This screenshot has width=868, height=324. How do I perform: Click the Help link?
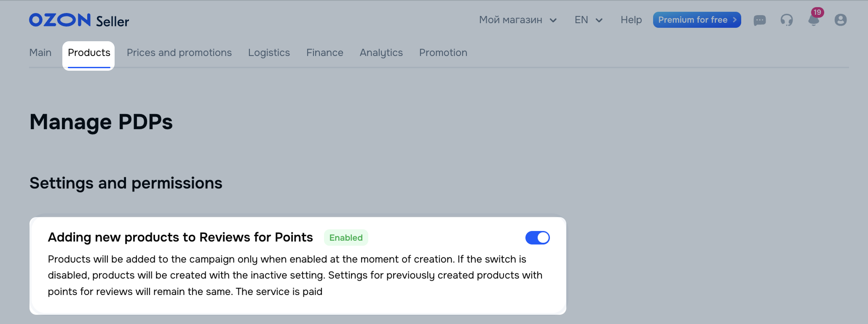click(x=631, y=20)
